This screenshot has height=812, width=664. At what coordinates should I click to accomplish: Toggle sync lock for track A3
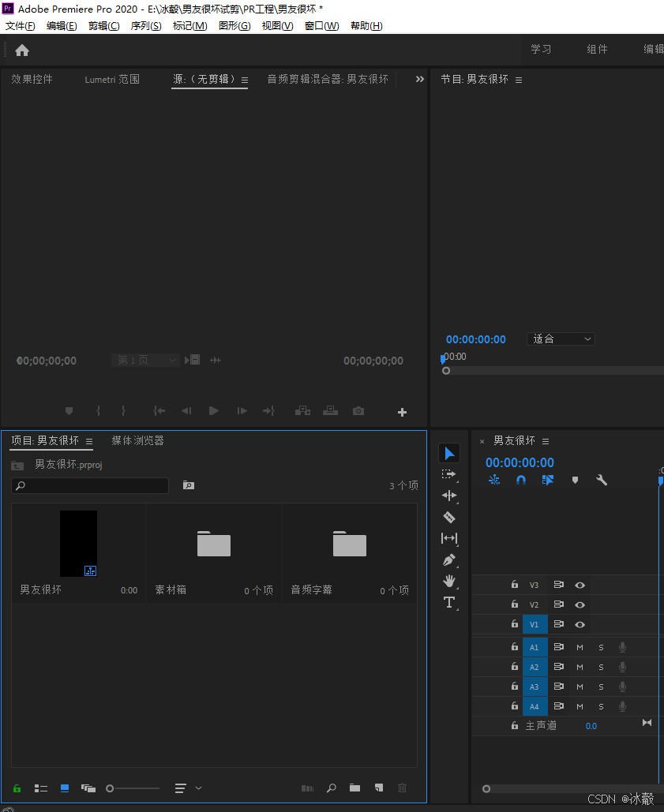coord(558,687)
